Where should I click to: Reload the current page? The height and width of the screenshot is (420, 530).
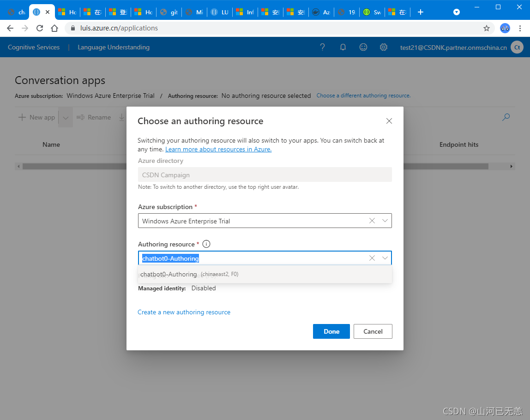[40, 28]
